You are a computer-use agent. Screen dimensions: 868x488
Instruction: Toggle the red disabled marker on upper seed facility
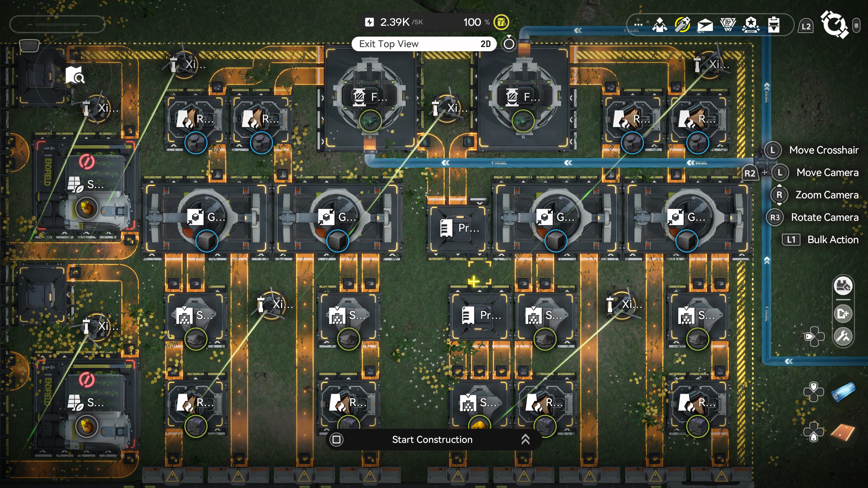tap(87, 162)
